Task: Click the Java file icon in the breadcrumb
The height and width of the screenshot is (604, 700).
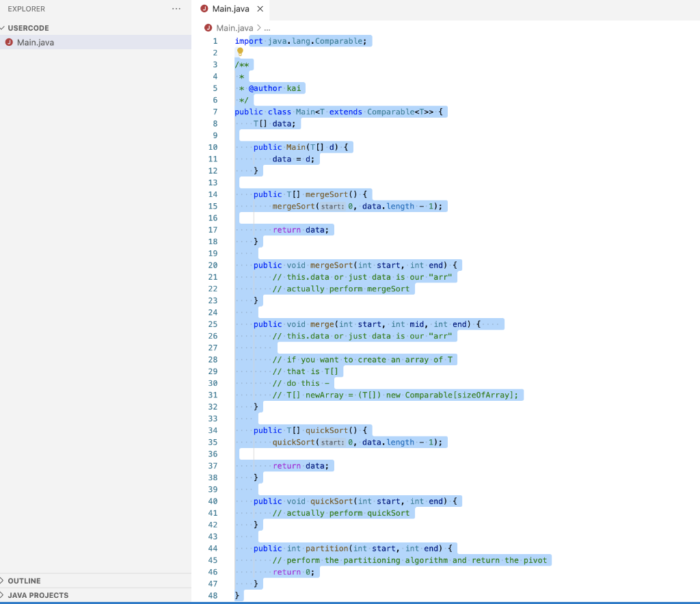Action: 208,27
